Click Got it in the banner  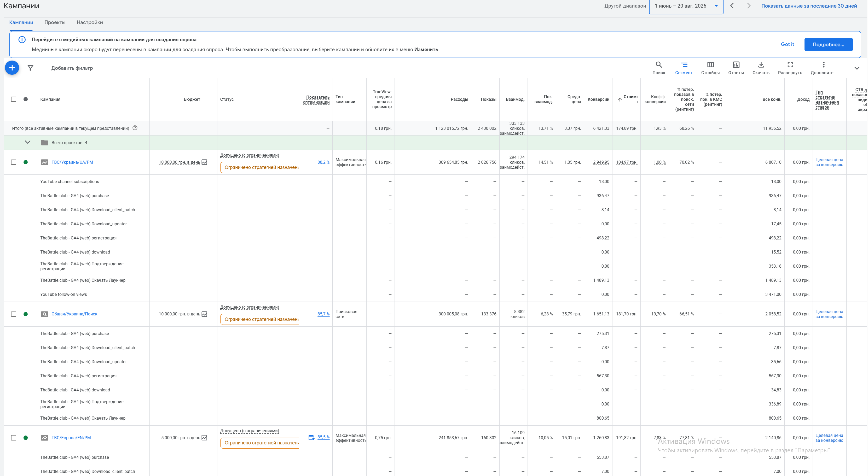coord(787,44)
